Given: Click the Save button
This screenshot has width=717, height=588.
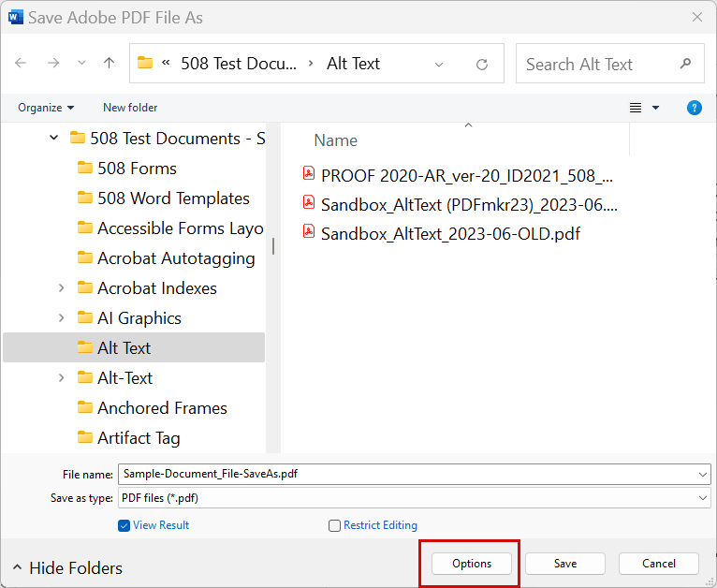Looking at the screenshot, I should click(x=565, y=564).
